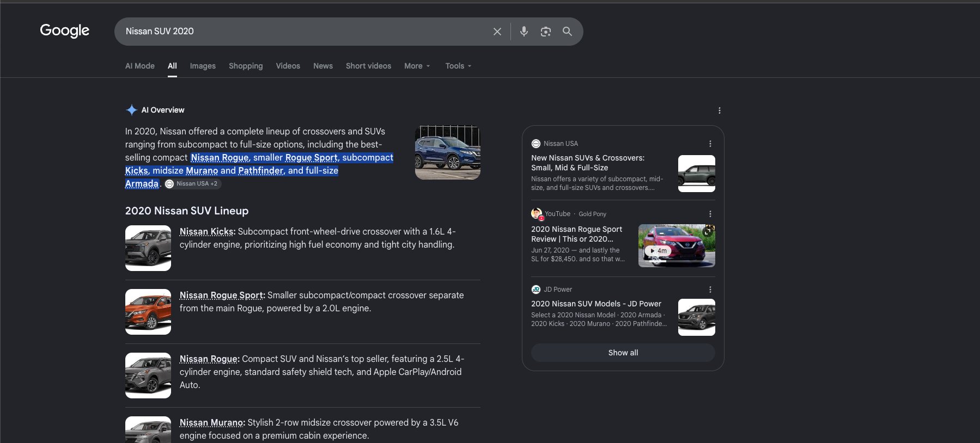Click Show all sources button
Screen dimensions: 980x443
tap(623, 353)
